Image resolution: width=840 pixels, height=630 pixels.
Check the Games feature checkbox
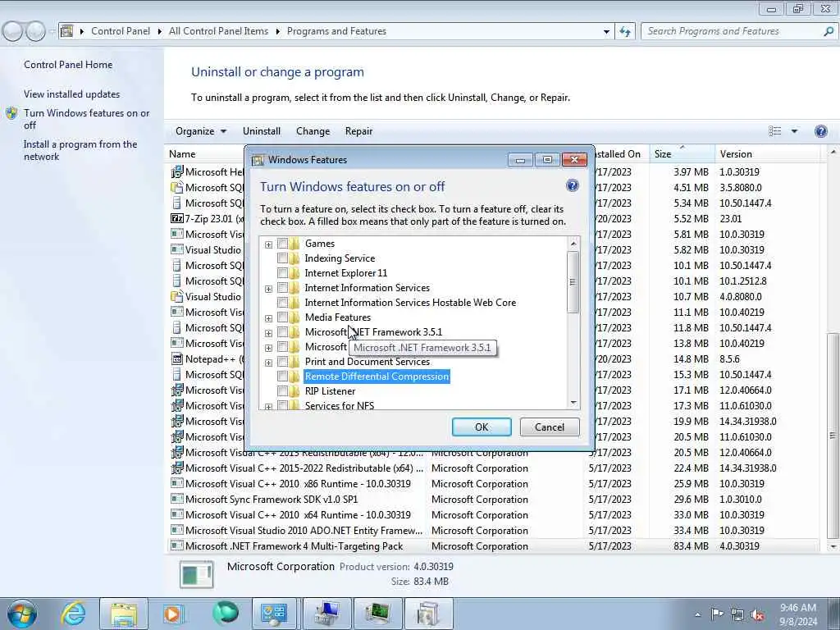(282, 244)
